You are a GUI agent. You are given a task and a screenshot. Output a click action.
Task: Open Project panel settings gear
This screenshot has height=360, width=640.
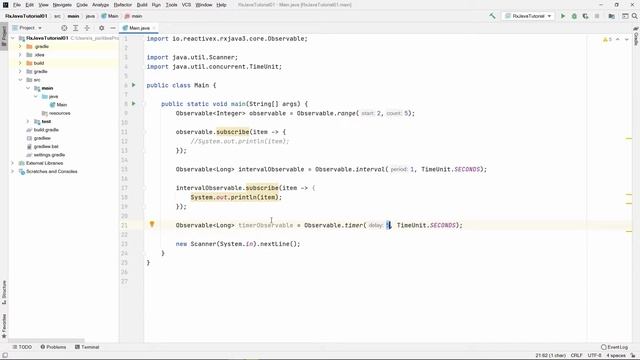pos(102,28)
